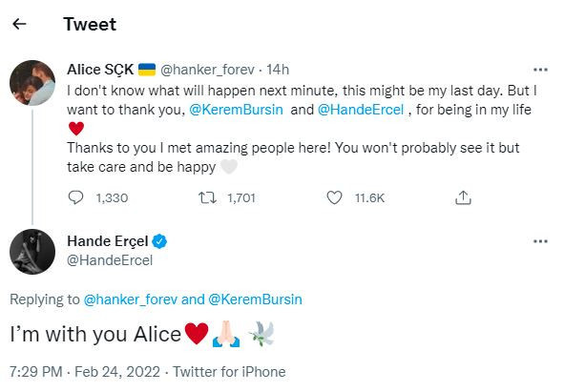Click the Alice SÇK display name
This screenshot has height=392, width=564.
[100, 70]
